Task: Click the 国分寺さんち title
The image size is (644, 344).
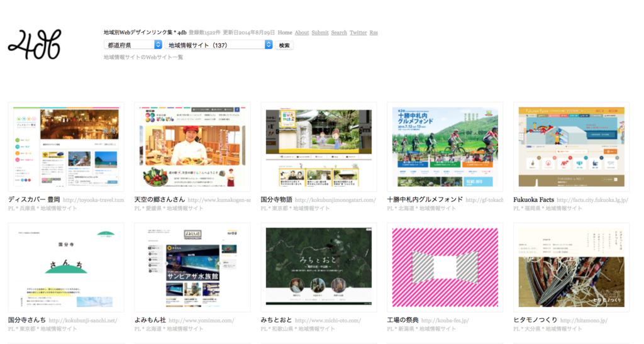Action: pos(27,320)
